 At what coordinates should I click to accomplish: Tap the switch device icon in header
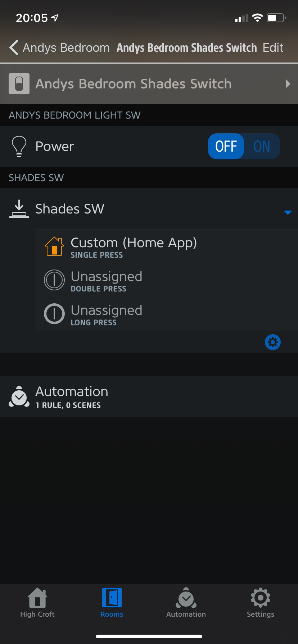[19, 84]
